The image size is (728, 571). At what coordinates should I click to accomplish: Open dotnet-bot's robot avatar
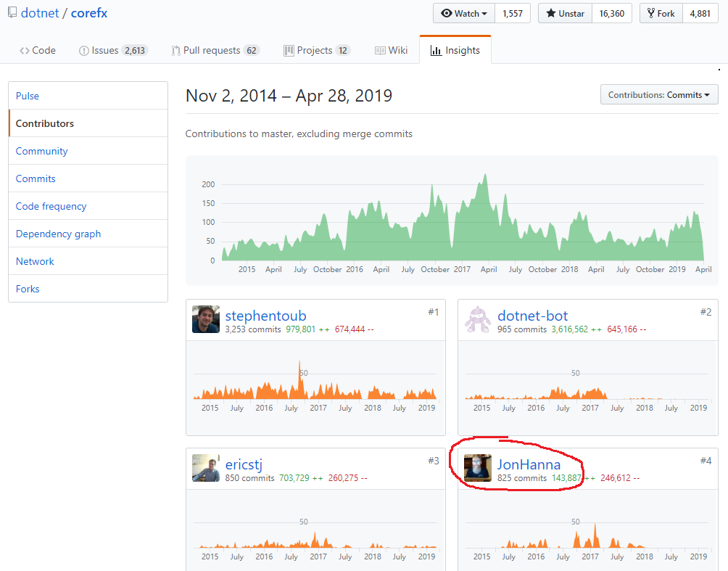click(478, 319)
